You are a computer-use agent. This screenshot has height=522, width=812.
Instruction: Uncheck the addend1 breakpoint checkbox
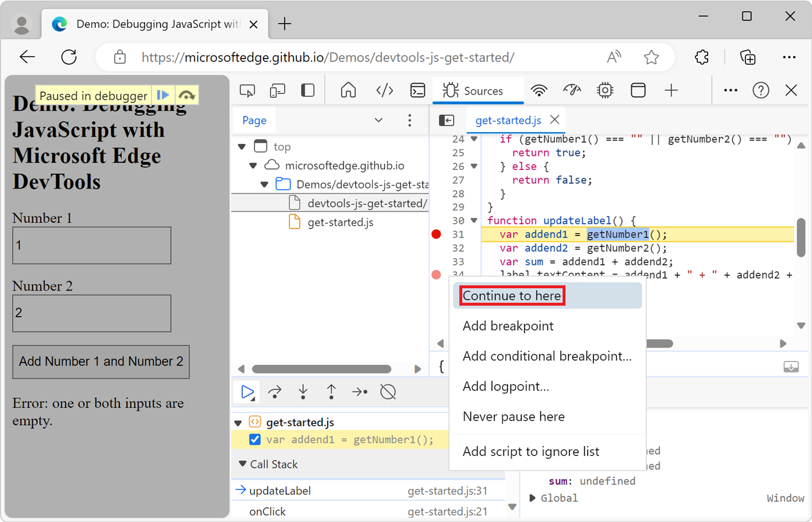point(255,440)
